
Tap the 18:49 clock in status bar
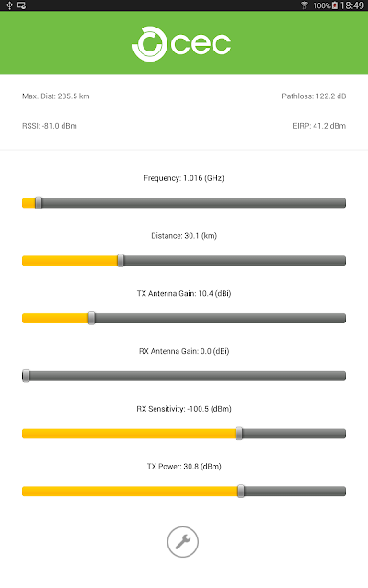click(351, 6)
